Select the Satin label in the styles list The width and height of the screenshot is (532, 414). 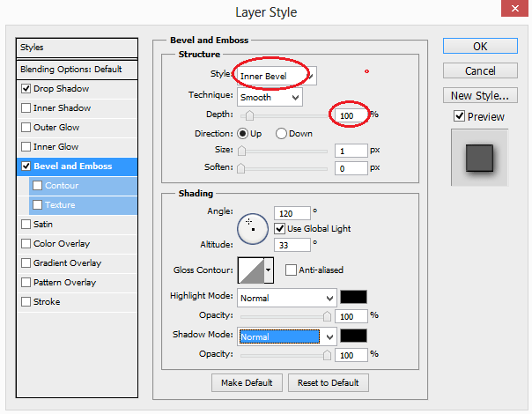(x=43, y=225)
